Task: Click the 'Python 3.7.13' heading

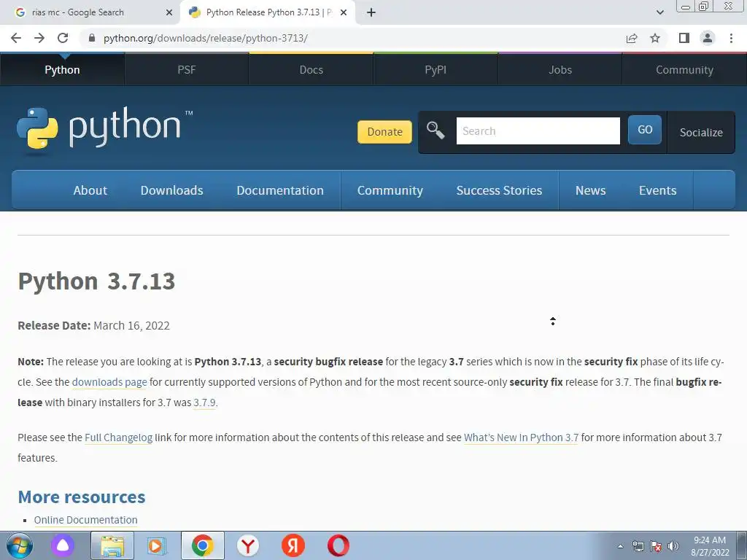Action: [x=96, y=281]
